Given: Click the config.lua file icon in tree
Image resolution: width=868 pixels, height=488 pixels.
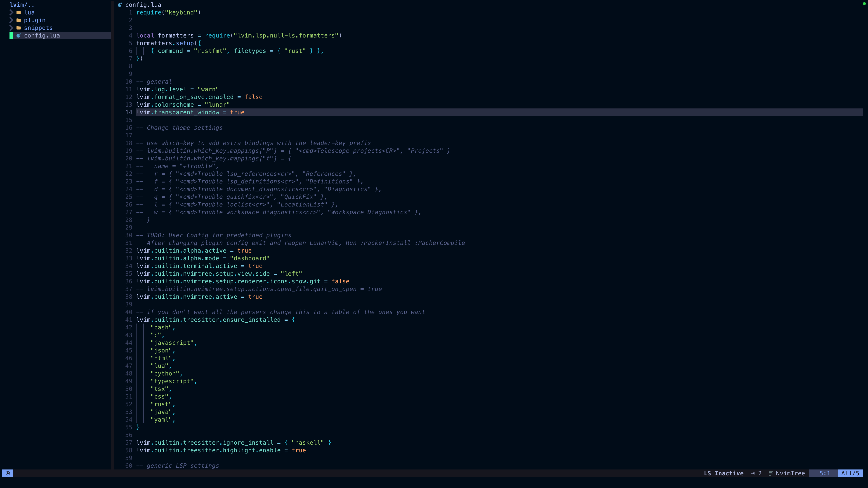Looking at the screenshot, I should tap(19, 35).
